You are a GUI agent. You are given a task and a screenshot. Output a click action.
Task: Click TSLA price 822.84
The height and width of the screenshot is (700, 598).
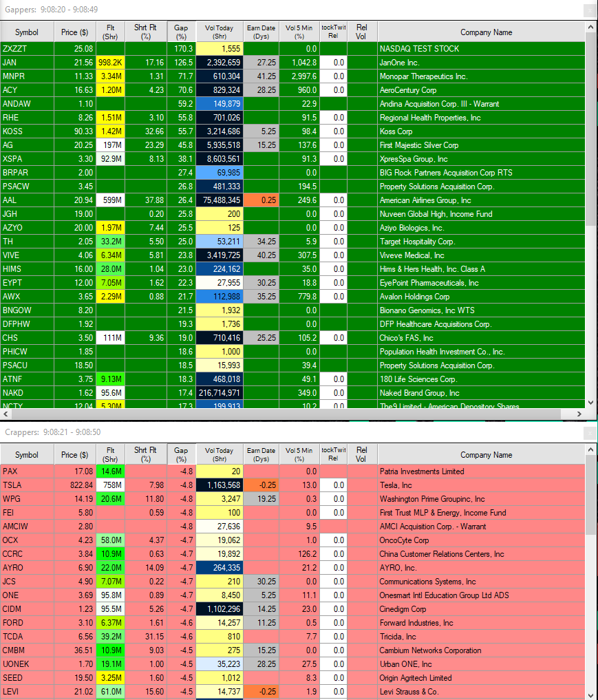74,485
